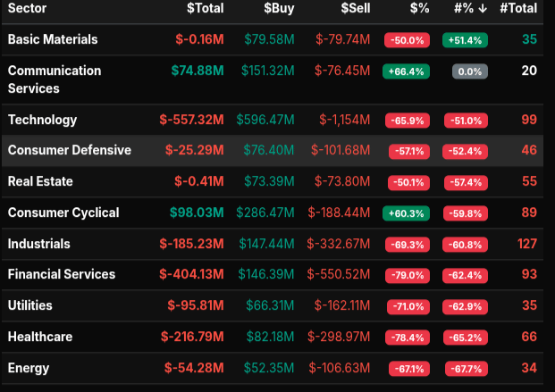The height and width of the screenshot is (392, 555).
Task: Sort table by $Total column
Action: (205, 9)
